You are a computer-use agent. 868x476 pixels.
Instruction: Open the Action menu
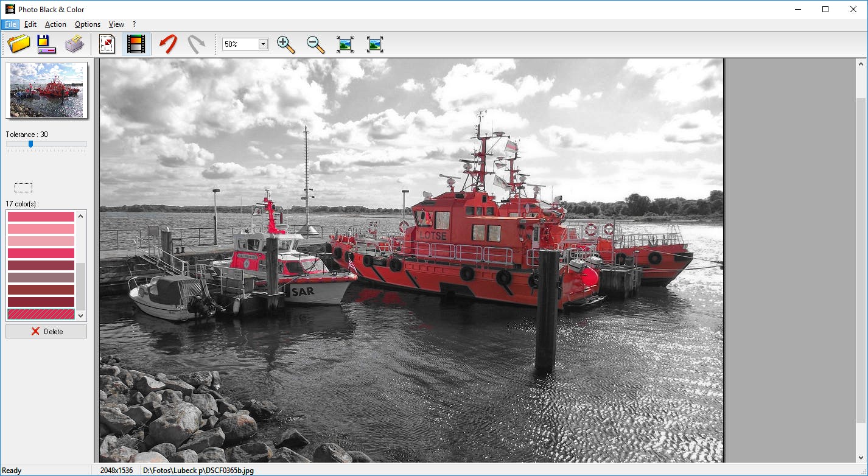(x=55, y=24)
